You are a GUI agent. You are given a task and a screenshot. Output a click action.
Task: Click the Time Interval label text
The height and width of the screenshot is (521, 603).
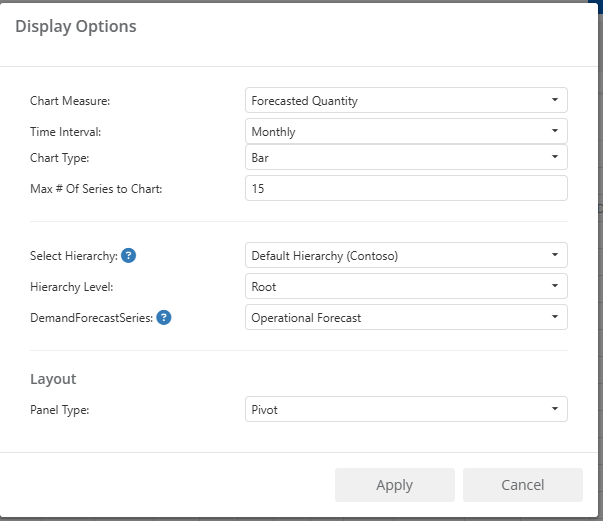click(x=65, y=131)
